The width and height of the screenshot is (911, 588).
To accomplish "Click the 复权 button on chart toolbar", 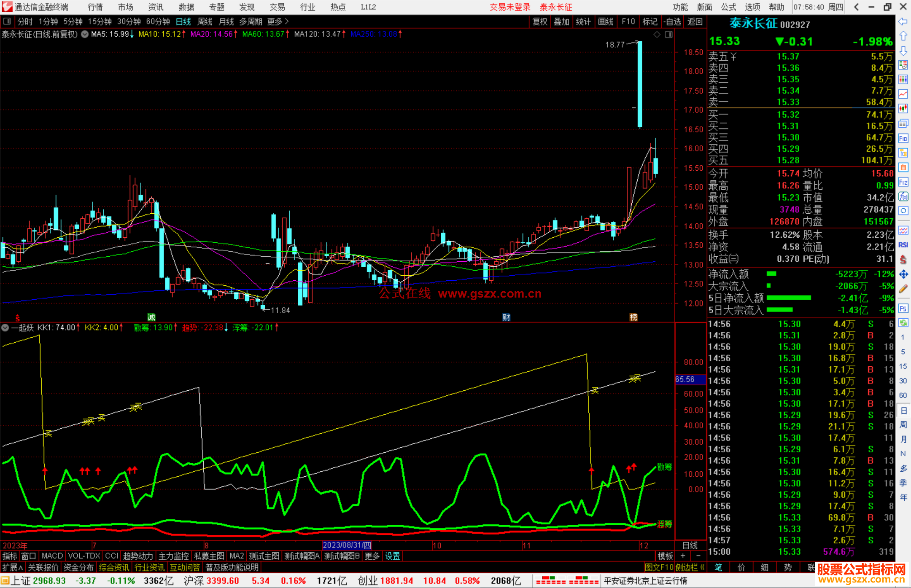I will point(540,21).
